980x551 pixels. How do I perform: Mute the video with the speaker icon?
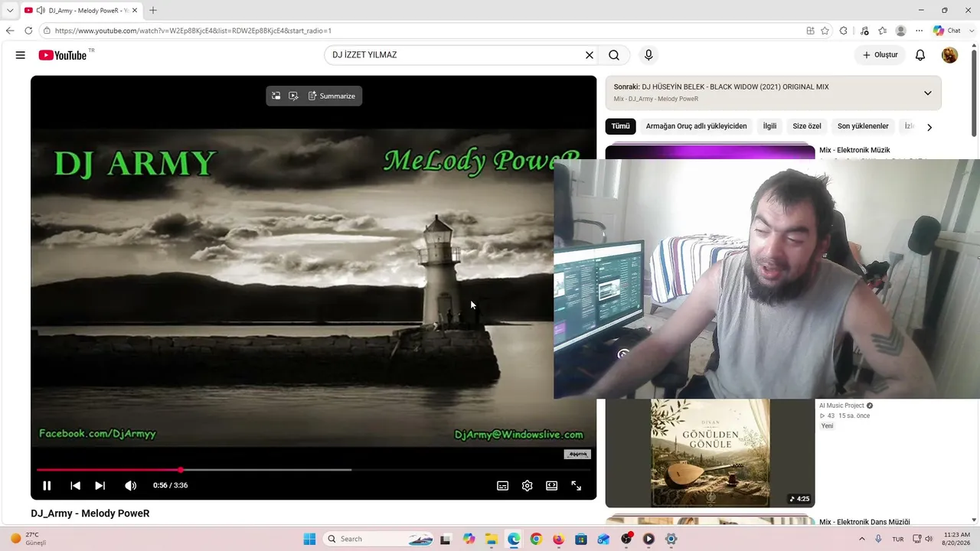click(131, 485)
